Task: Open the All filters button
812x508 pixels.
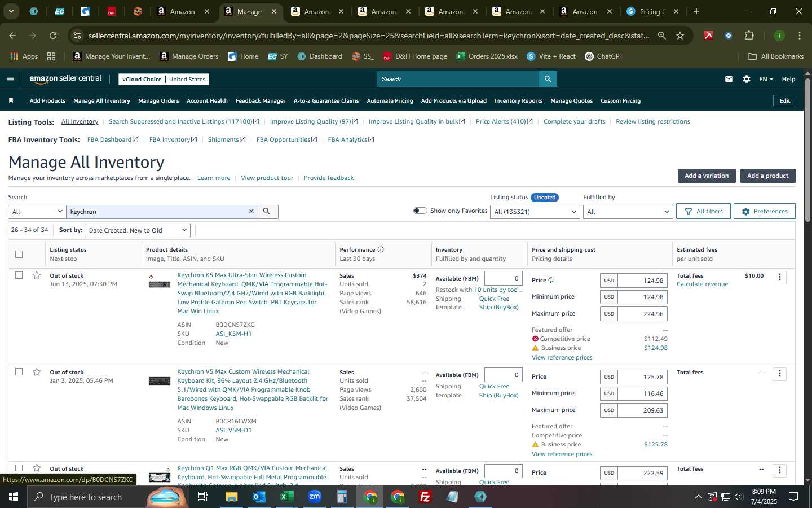Action: click(703, 211)
